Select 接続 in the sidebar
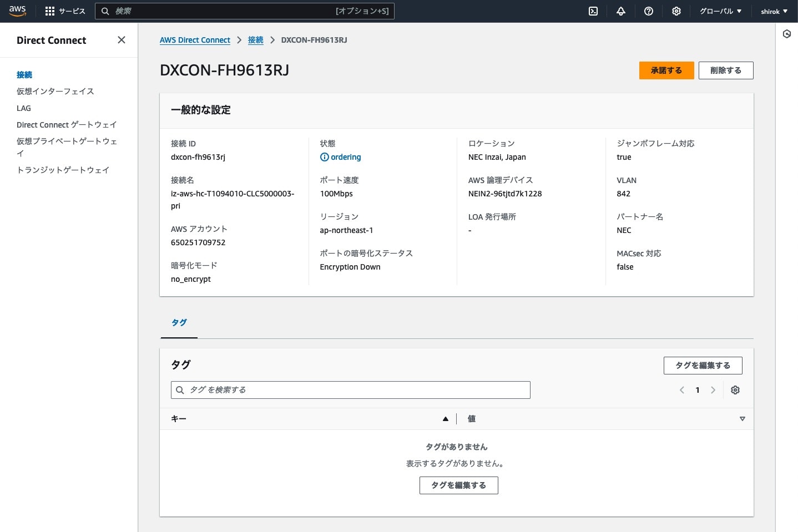The image size is (798, 532). [24, 75]
